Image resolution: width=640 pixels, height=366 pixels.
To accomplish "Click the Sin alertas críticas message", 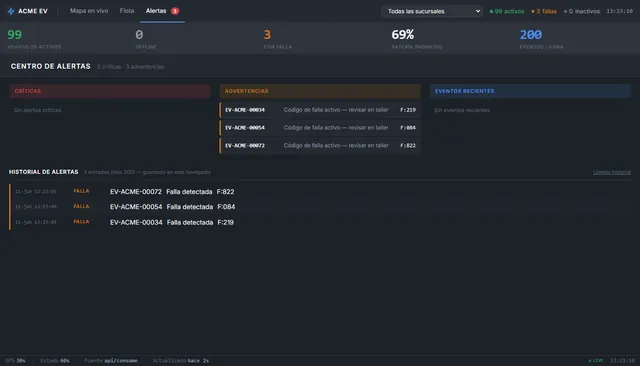I will pyautogui.click(x=38, y=110).
